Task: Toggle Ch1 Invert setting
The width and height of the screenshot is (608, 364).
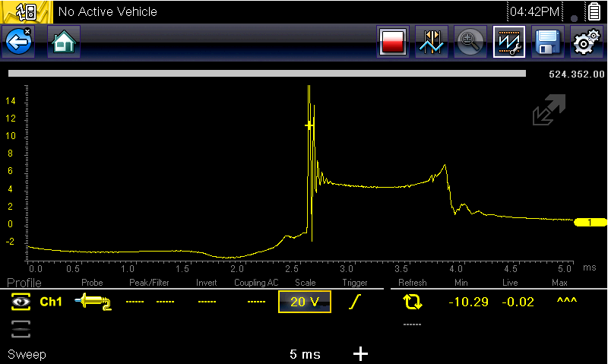Action: [207, 302]
